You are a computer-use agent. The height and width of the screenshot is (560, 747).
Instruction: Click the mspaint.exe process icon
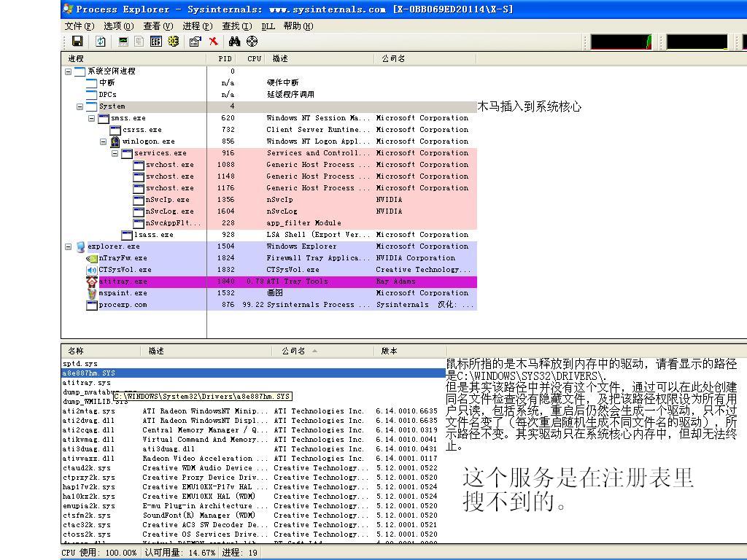[x=91, y=293]
